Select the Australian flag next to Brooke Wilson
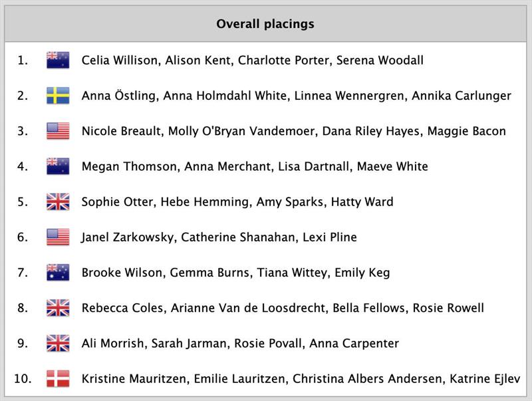The height and width of the screenshot is (401, 532). tap(58, 273)
